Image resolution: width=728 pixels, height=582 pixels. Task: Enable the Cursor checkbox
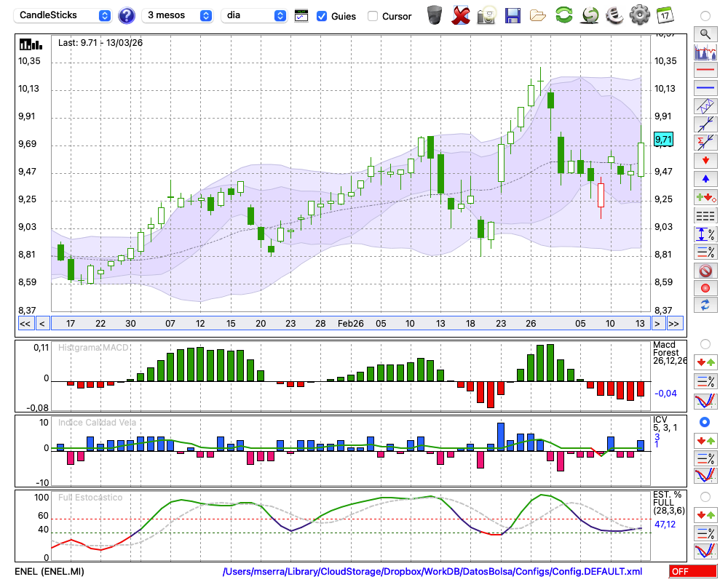(373, 16)
